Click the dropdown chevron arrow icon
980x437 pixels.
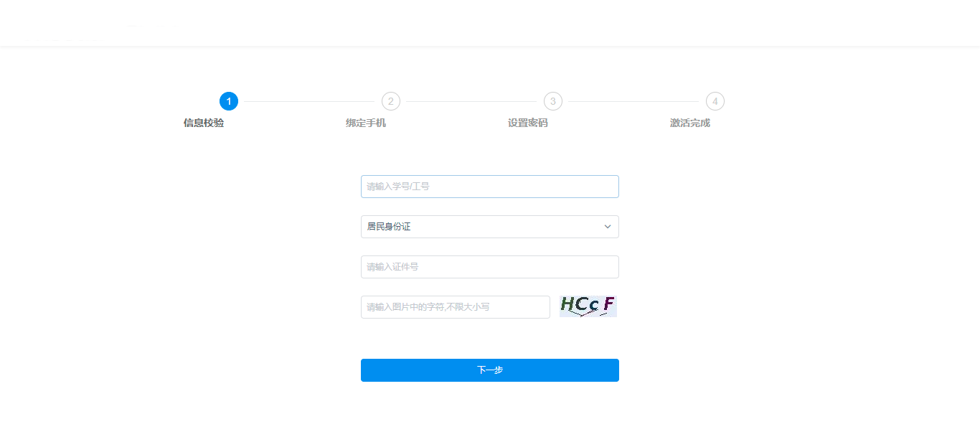tap(608, 227)
